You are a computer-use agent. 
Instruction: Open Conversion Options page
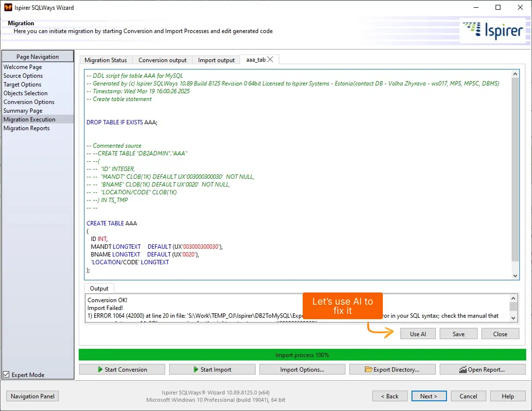click(29, 102)
